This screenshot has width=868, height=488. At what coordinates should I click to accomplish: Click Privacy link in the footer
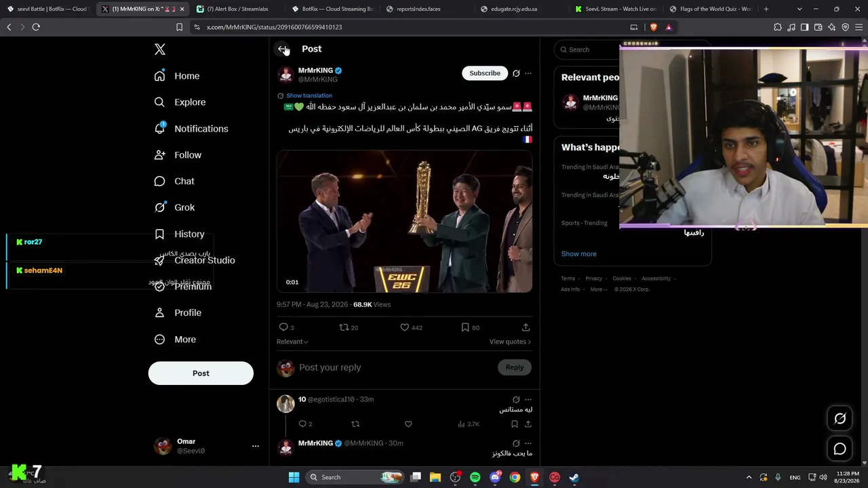point(594,279)
